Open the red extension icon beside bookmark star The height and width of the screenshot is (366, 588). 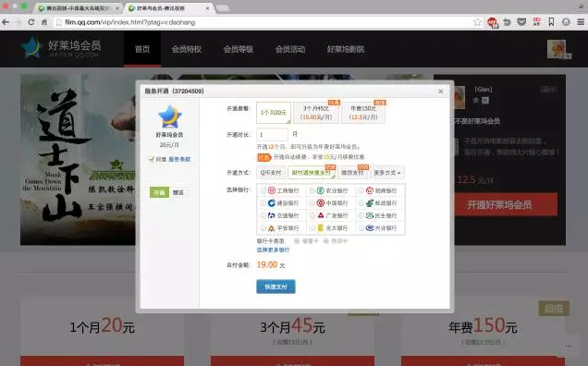pyautogui.click(x=493, y=22)
